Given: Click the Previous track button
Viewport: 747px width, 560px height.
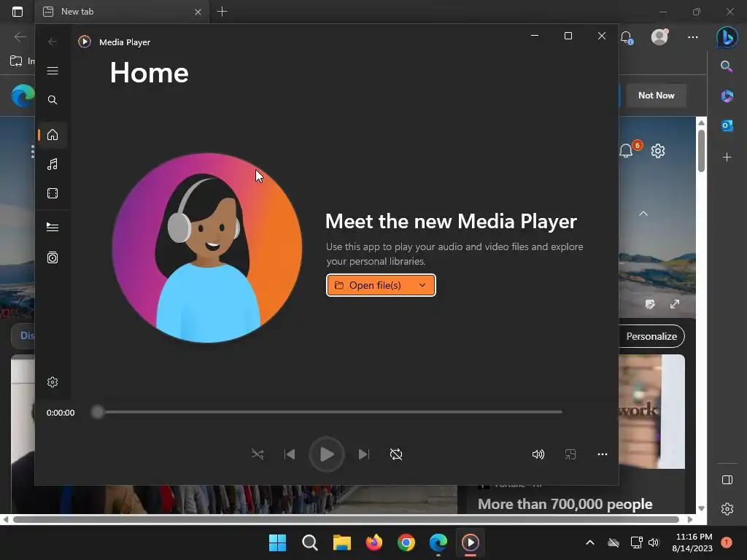Looking at the screenshot, I should point(290,454).
